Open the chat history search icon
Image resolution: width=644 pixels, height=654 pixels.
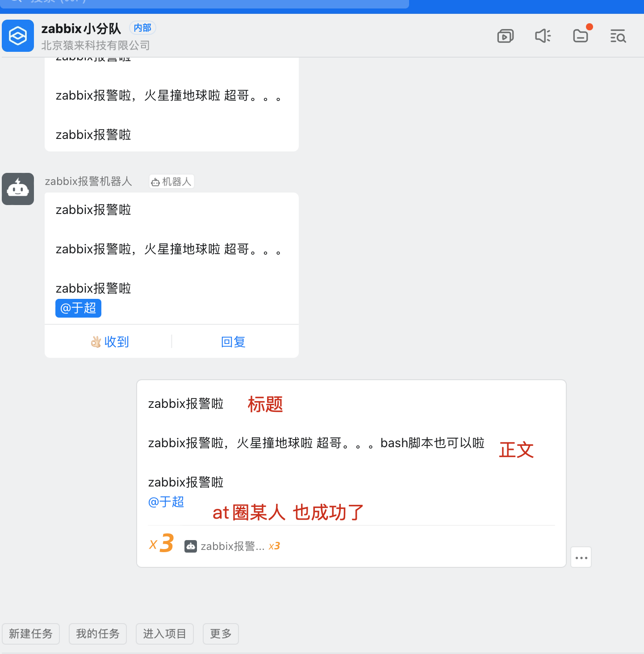618,36
